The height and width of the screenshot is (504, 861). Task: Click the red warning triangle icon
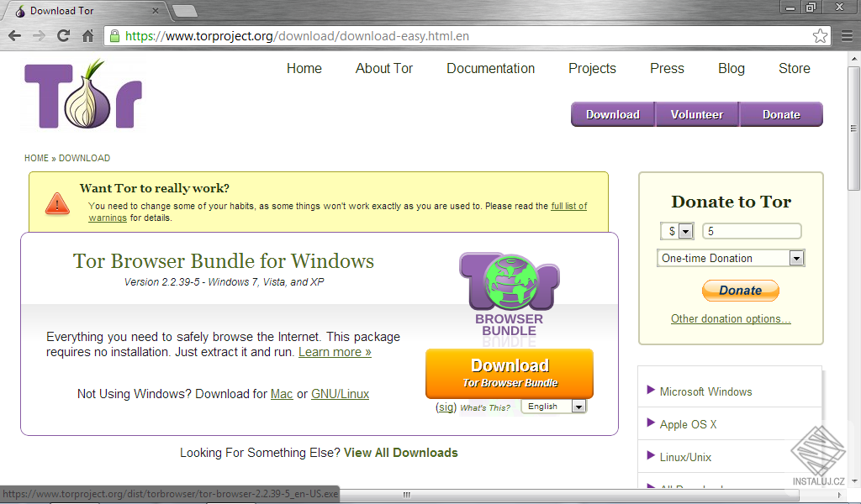[x=57, y=203]
